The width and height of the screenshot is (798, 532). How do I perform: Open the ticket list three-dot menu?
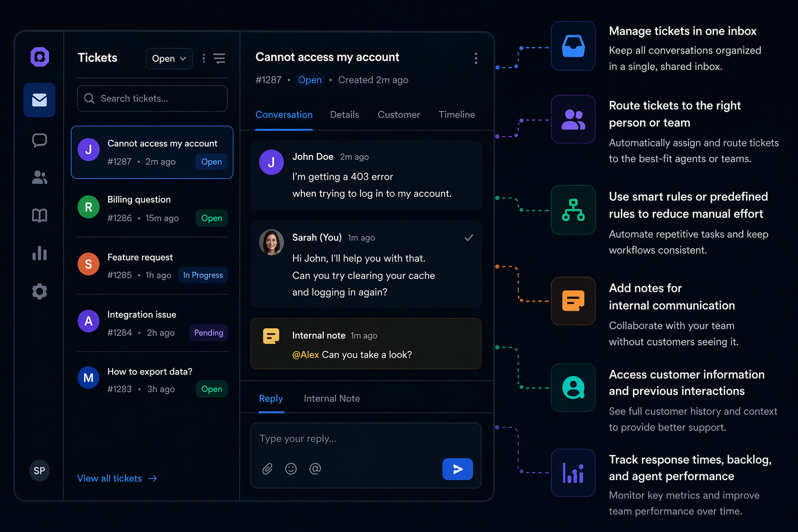(x=203, y=58)
